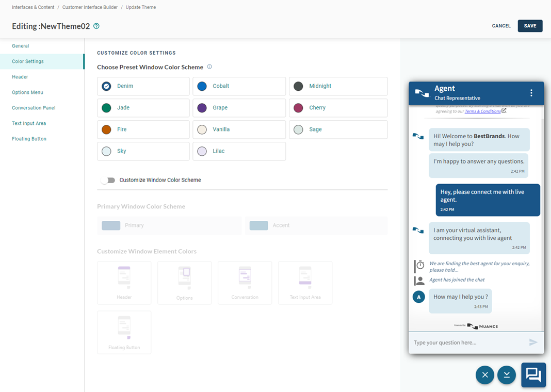The image size is (551, 392).
Task: Click the help icon beside NewTheme02 title
Action: coord(96,26)
